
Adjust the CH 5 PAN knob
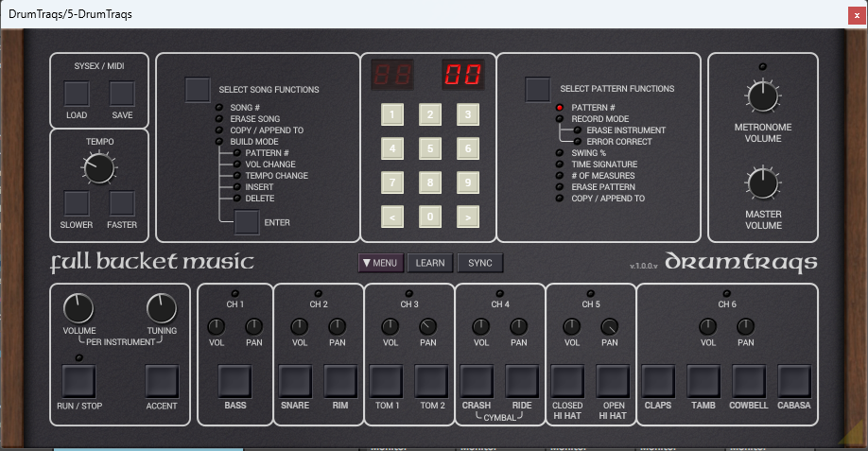point(610,326)
